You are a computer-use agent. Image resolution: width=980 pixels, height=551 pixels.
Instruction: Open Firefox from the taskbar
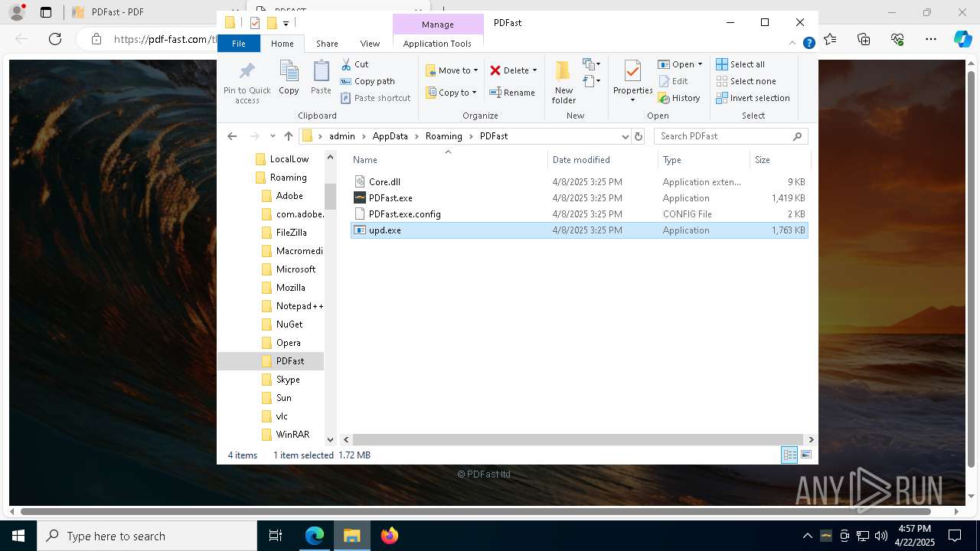(389, 536)
